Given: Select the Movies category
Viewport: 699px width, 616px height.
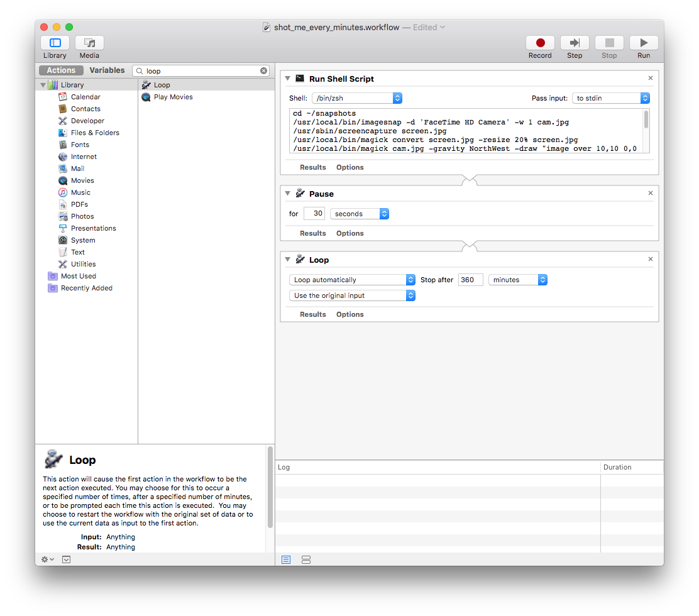Looking at the screenshot, I should 82,180.
